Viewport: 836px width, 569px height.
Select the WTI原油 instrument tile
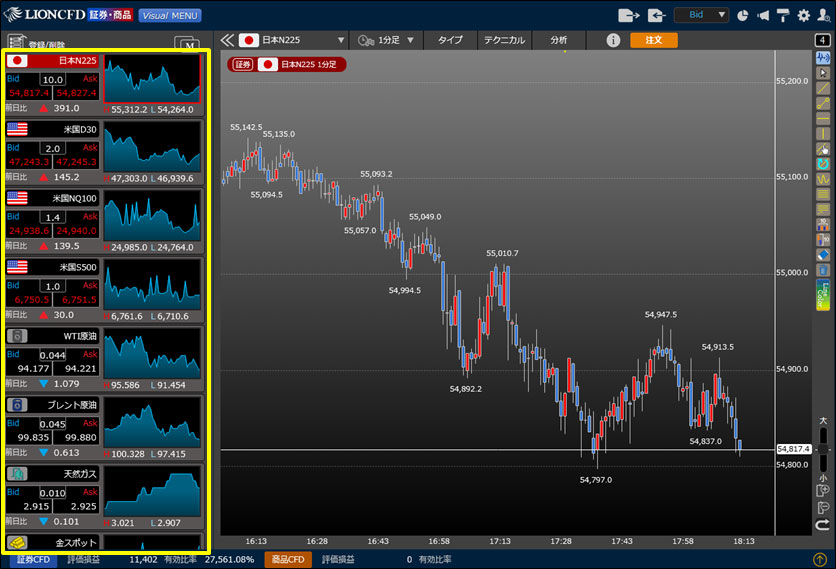pyautogui.click(x=103, y=360)
